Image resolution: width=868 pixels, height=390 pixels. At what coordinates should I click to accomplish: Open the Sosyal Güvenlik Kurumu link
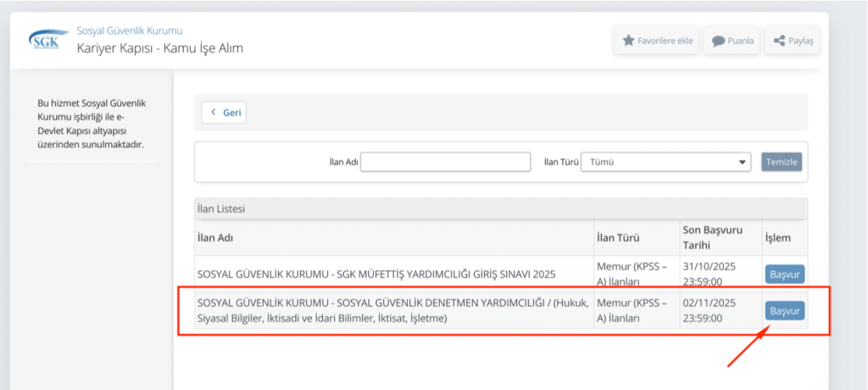coord(129,31)
